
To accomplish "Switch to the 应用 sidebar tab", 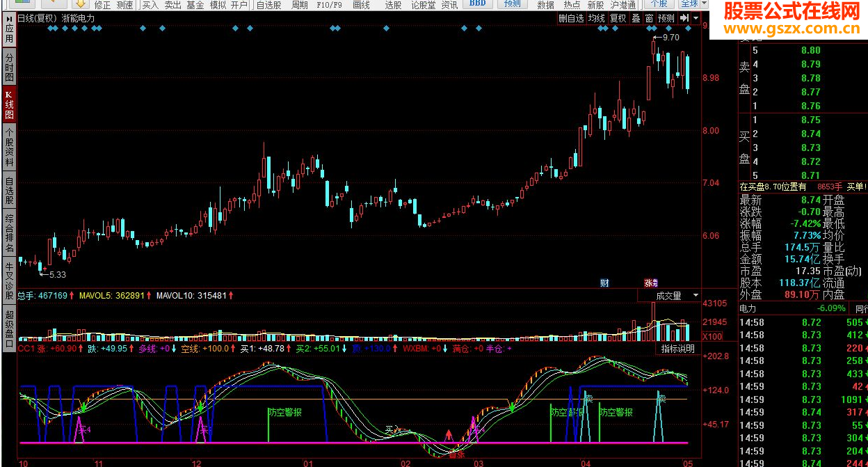I will [x=9, y=30].
